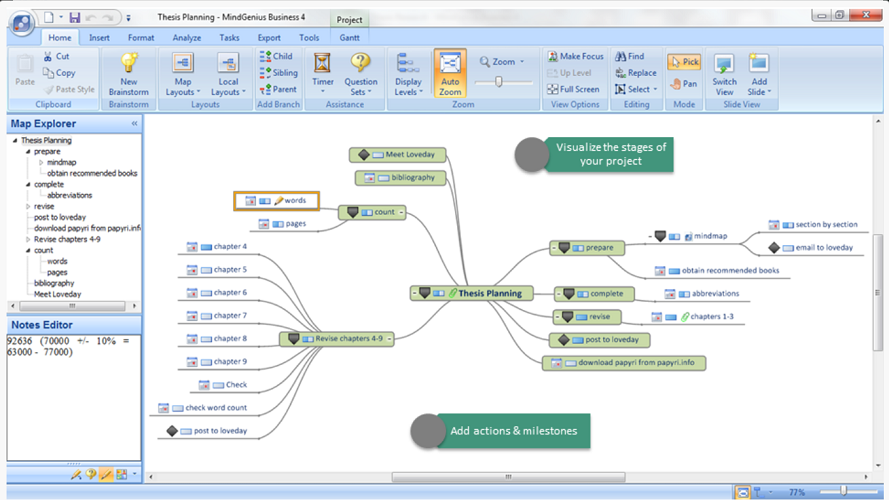Switch to the Insert ribbon tab
Viewport: 889px width, 500px height.
point(99,38)
